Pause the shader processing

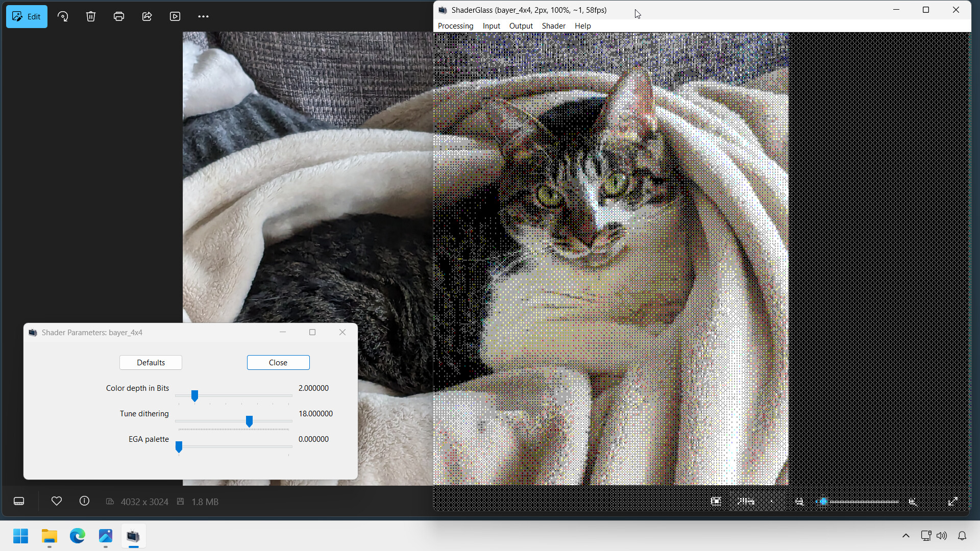click(746, 502)
